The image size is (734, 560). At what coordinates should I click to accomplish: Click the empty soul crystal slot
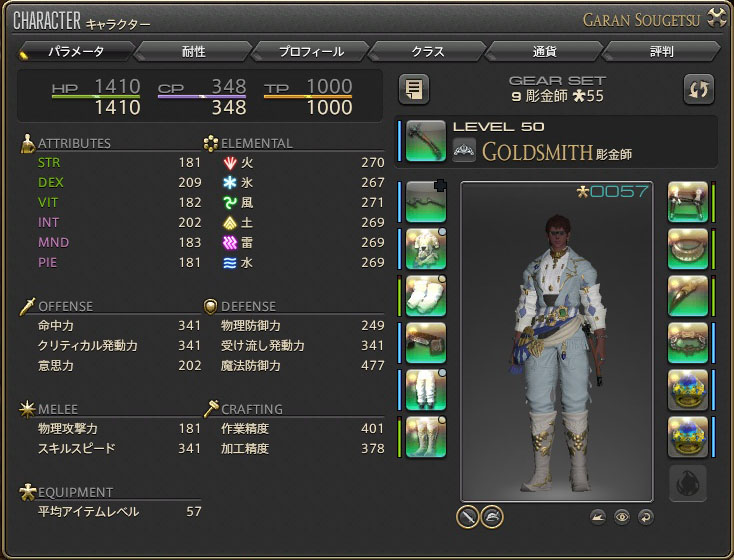tap(688, 483)
